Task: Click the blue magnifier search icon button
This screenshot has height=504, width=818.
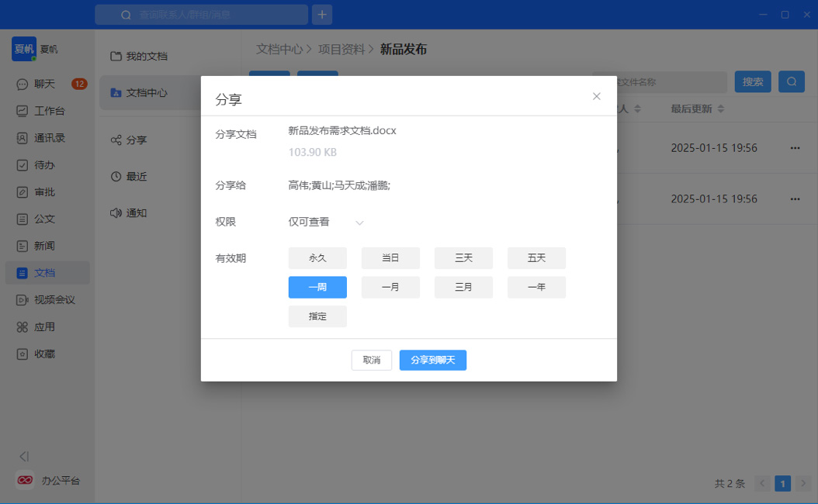Action: coord(791,81)
